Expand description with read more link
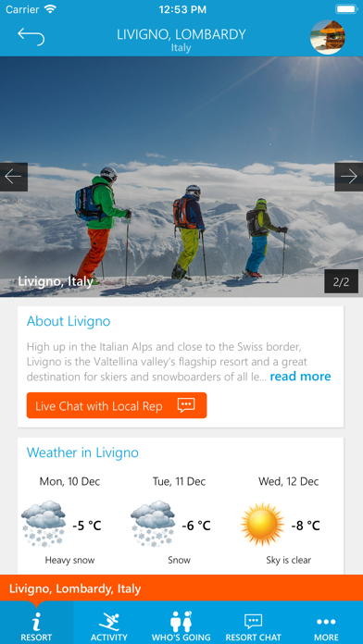363x644 pixels. [300, 377]
